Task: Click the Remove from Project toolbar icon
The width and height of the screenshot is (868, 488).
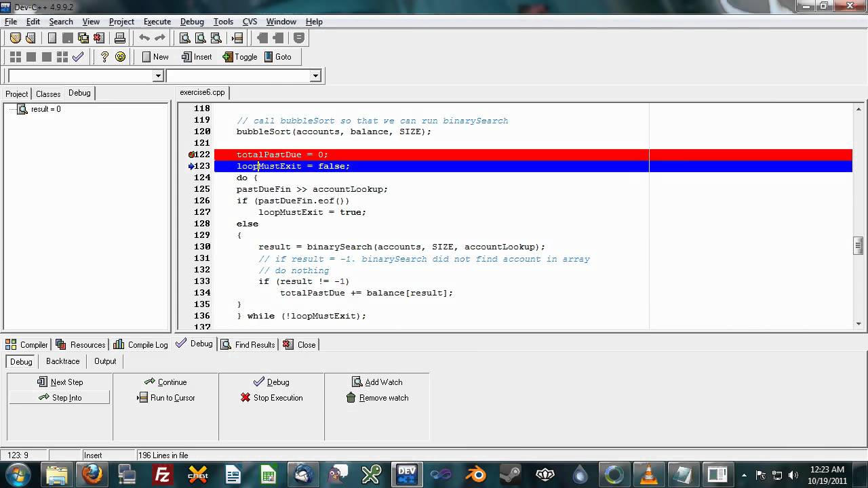Action: click(x=278, y=38)
